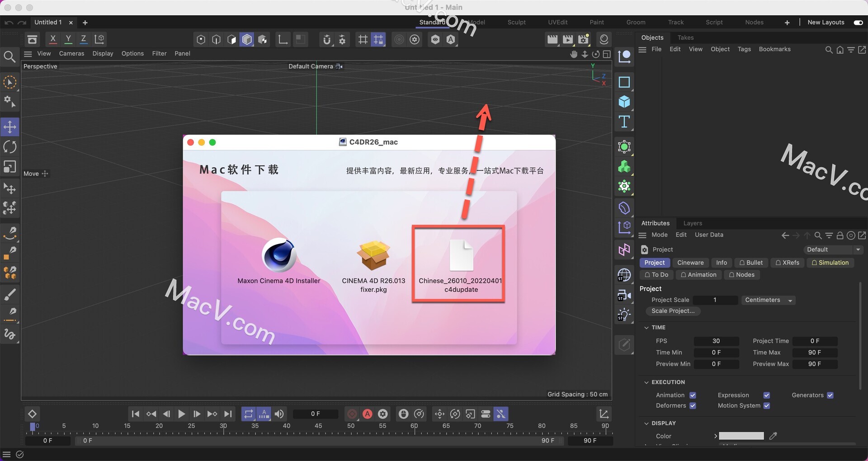
Task: Open workplane grid icon
Action: (363, 39)
